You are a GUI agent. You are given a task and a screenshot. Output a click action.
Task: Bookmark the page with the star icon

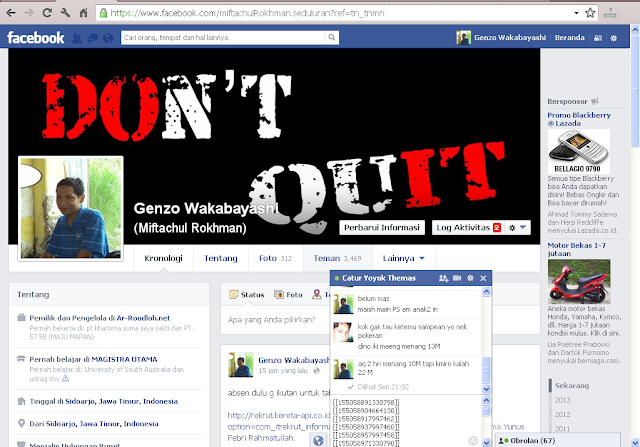(590, 13)
